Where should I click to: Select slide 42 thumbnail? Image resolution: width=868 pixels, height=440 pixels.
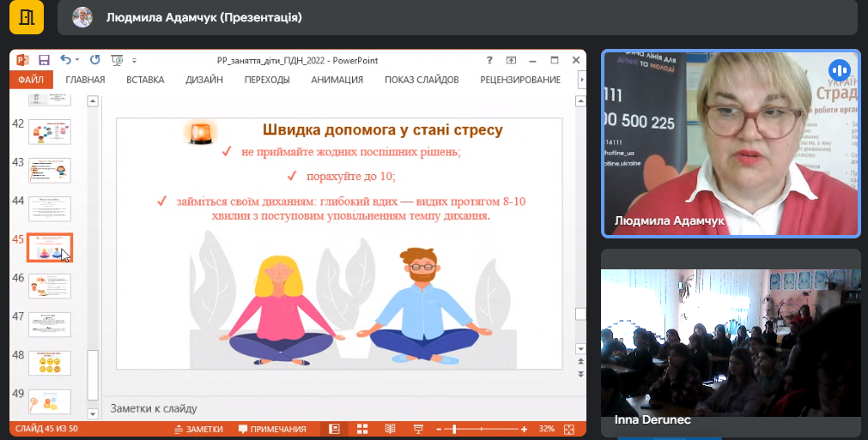pyautogui.click(x=50, y=132)
